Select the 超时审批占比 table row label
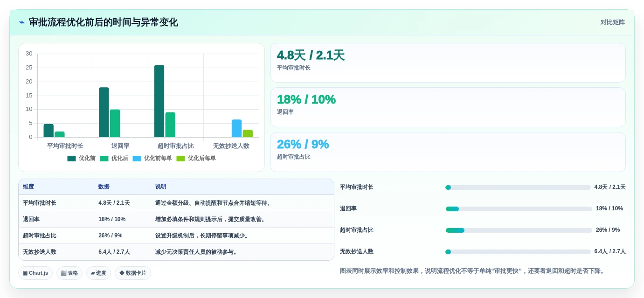This screenshot has width=644, height=298. coord(40,236)
